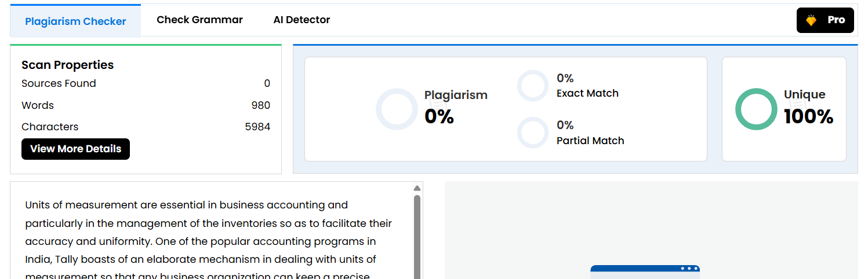
Task: Click the Partial Match label
Action: (590, 141)
